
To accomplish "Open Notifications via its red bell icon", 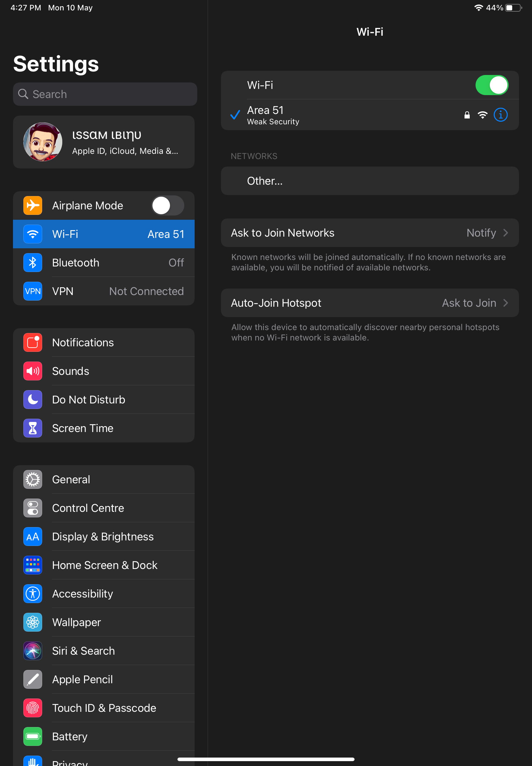I will coord(32,342).
